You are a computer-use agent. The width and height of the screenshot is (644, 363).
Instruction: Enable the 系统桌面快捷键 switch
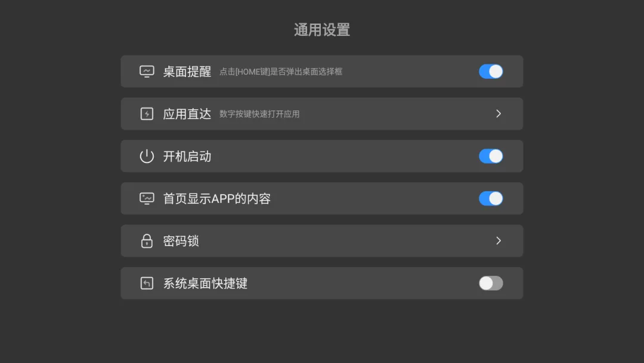tap(491, 284)
